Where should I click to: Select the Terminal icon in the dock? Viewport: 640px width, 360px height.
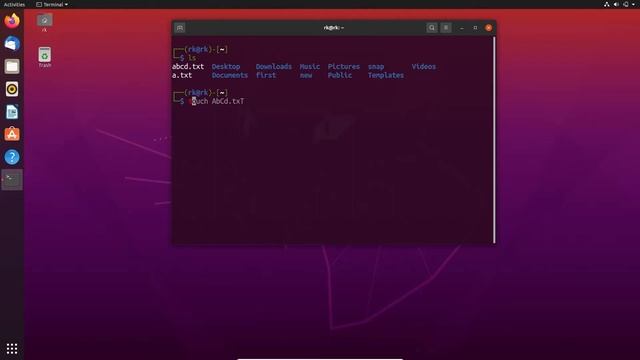12,180
